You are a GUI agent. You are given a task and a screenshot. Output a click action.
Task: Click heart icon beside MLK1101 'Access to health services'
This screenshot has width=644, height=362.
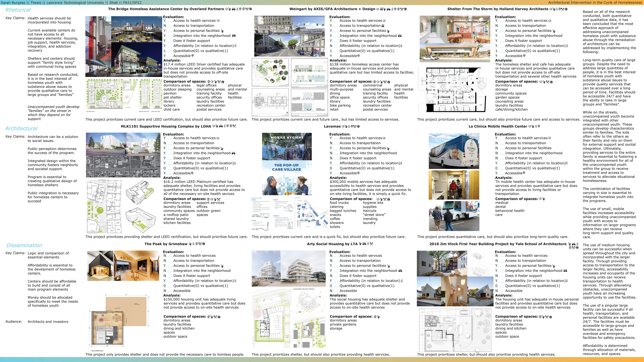(218, 138)
